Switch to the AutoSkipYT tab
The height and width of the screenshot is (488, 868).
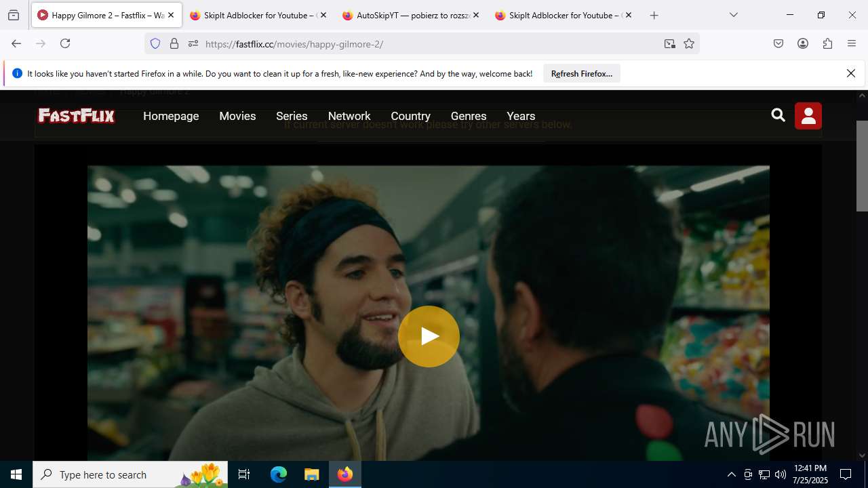point(411,15)
